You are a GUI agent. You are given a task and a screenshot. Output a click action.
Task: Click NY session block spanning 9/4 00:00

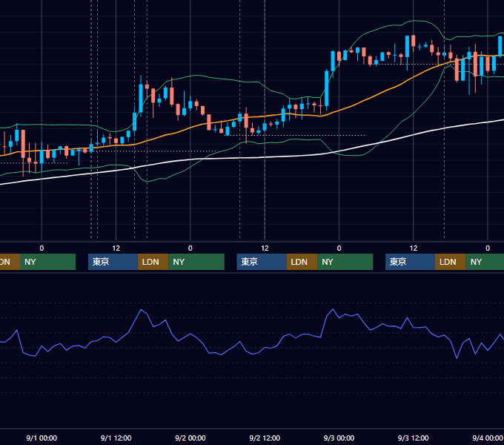485,262
